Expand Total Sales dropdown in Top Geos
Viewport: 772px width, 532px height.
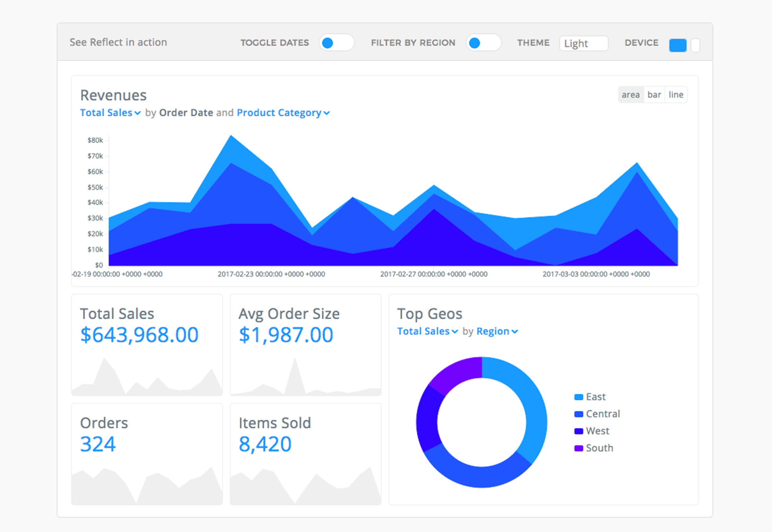click(x=428, y=331)
